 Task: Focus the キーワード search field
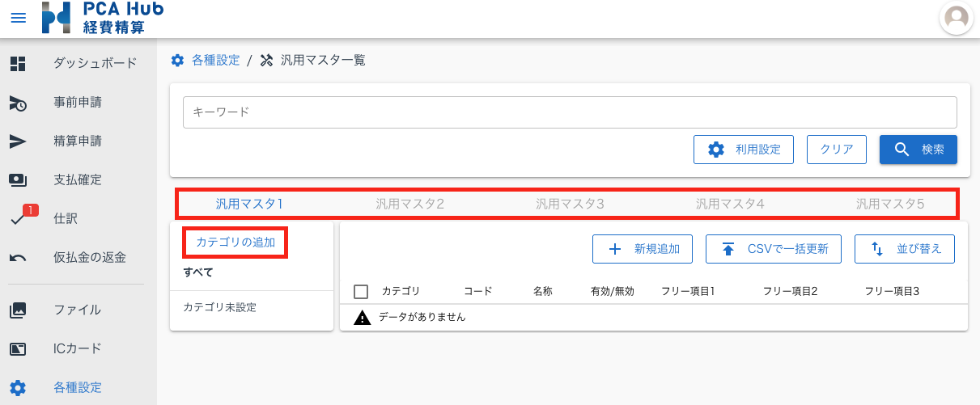pyautogui.click(x=570, y=112)
